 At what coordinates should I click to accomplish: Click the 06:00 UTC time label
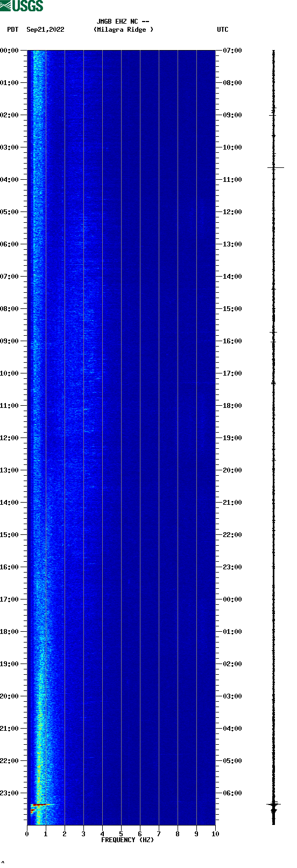coord(232,793)
